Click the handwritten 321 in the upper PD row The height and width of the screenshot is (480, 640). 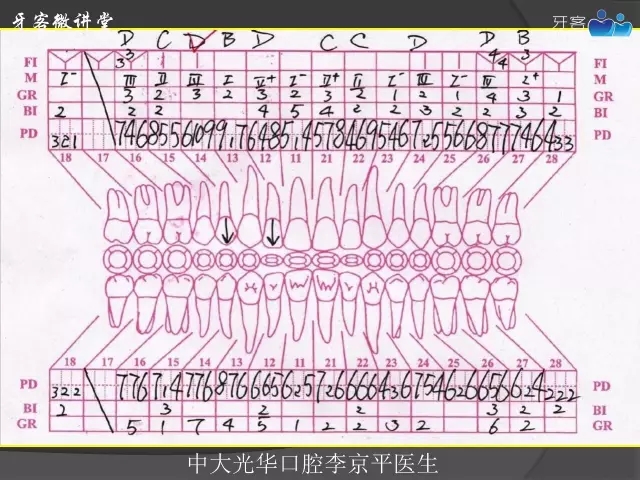(x=66, y=142)
